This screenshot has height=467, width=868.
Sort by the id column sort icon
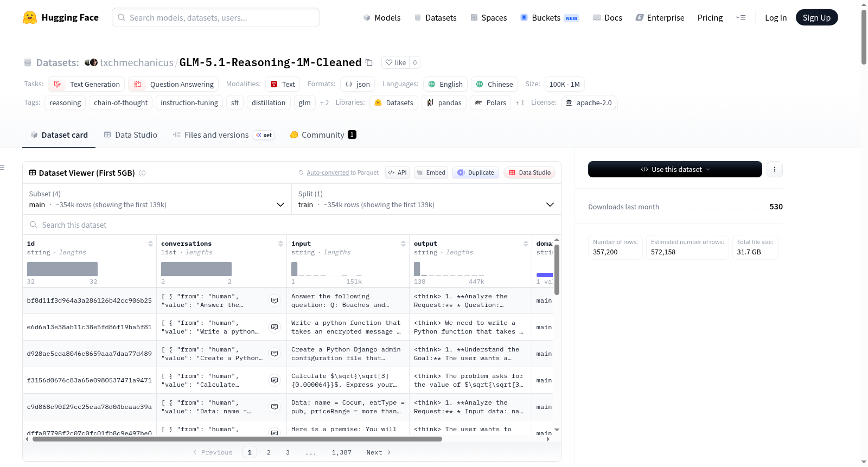pos(150,244)
